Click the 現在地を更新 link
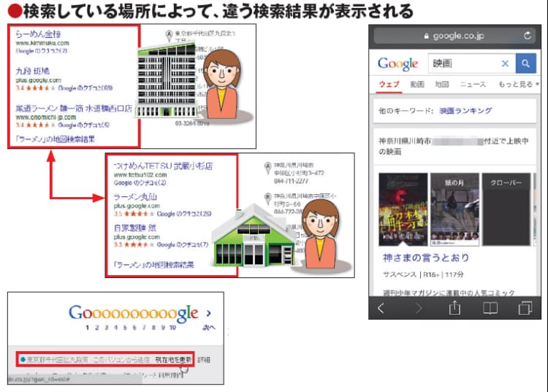The image size is (548, 392). [173, 360]
